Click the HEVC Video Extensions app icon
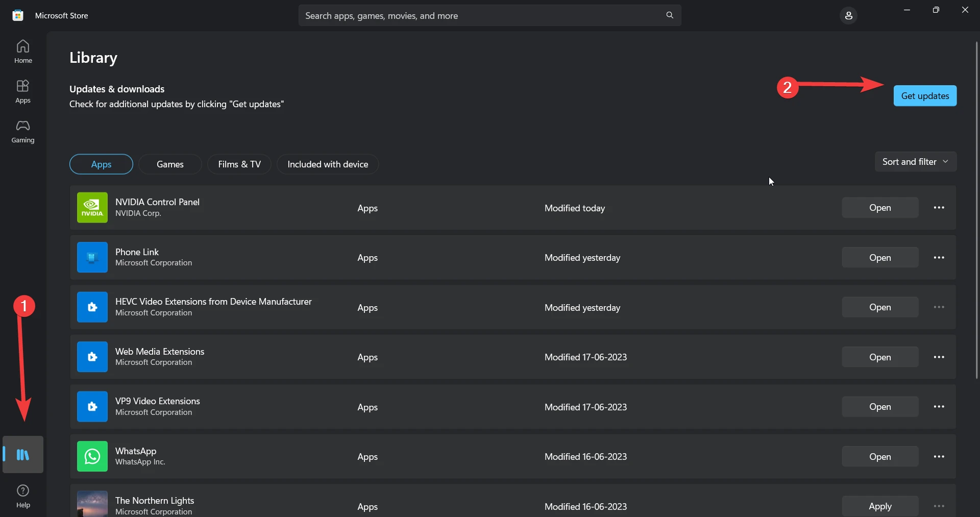Image resolution: width=980 pixels, height=517 pixels. (92, 307)
